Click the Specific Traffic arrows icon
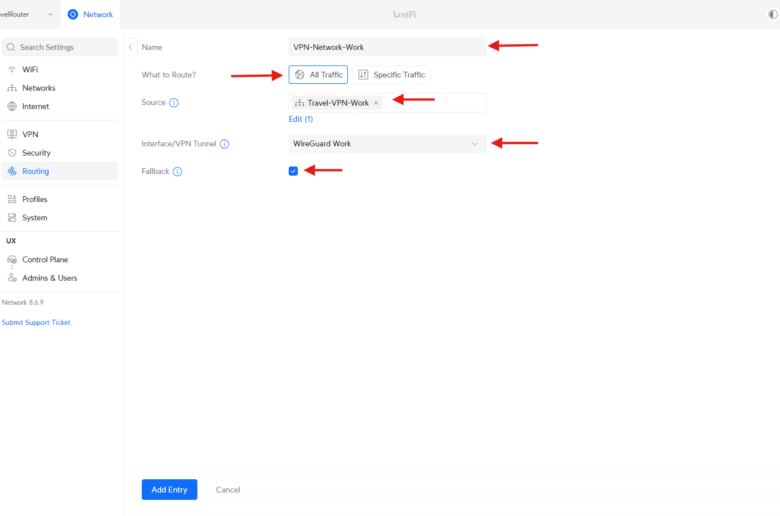 pos(363,75)
